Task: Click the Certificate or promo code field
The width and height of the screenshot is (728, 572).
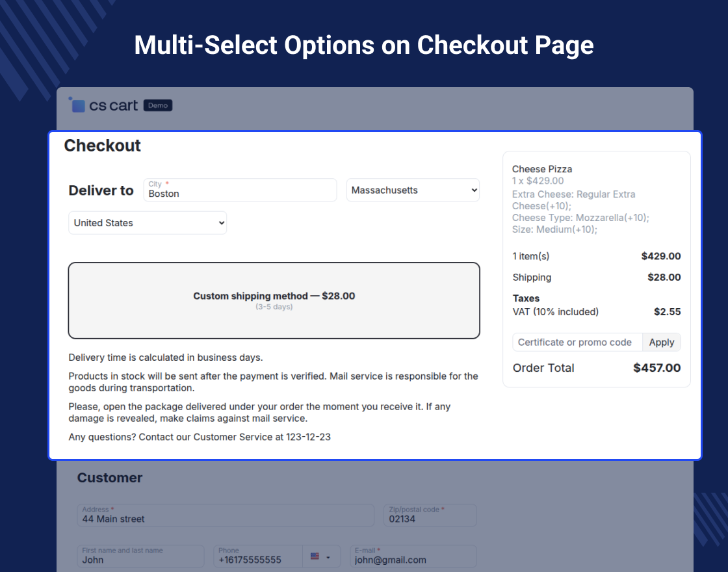Action: coord(577,343)
